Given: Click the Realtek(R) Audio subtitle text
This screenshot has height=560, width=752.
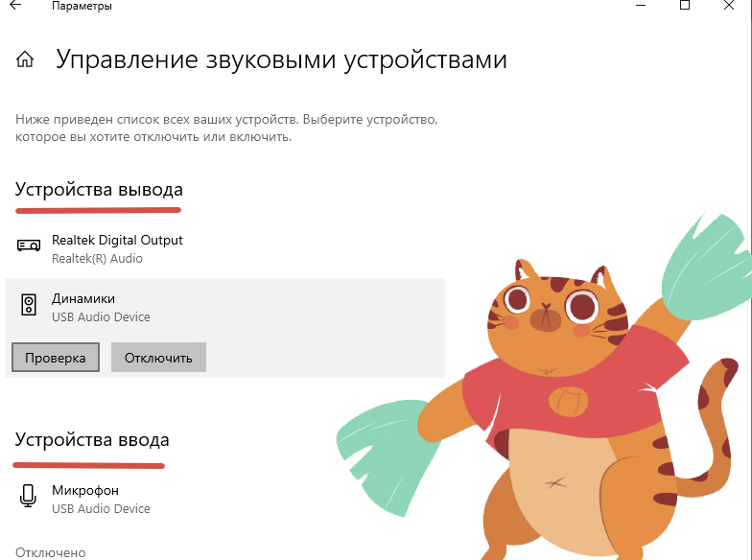Looking at the screenshot, I should point(97,259).
